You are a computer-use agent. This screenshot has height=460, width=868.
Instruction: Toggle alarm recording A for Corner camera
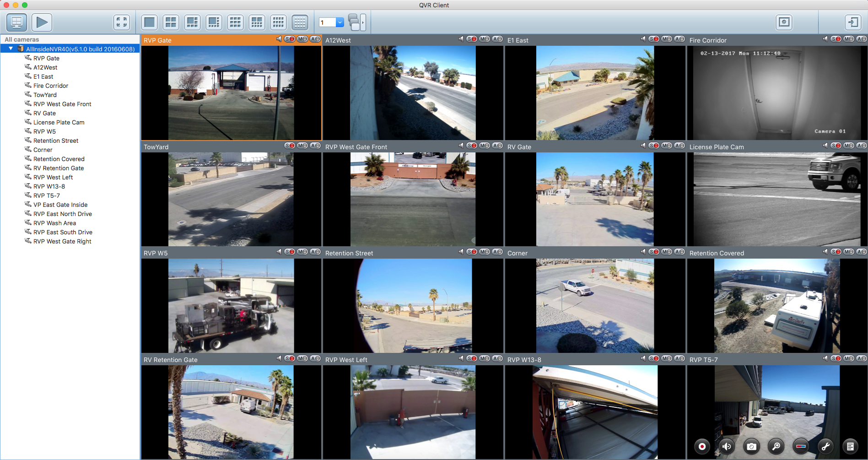(679, 252)
